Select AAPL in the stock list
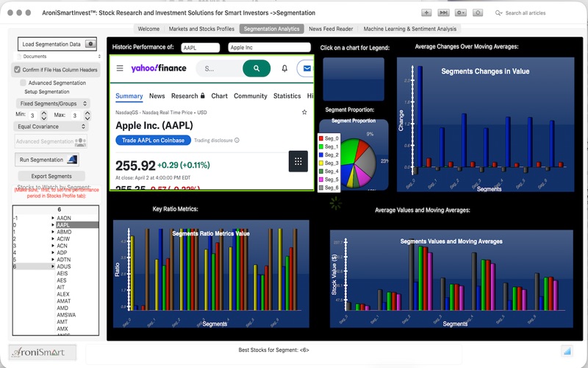The height and width of the screenshot is (368, 588). (77, 225)
